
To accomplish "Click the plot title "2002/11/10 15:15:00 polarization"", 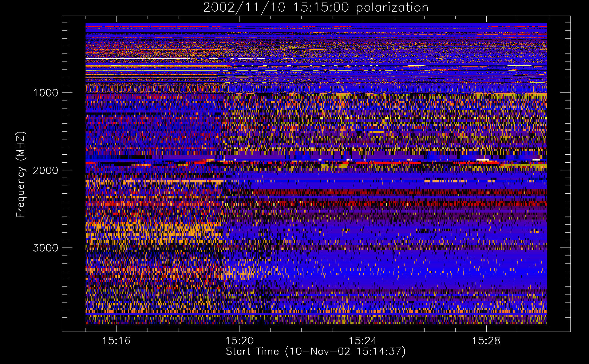I will click(x=316, y=8).
